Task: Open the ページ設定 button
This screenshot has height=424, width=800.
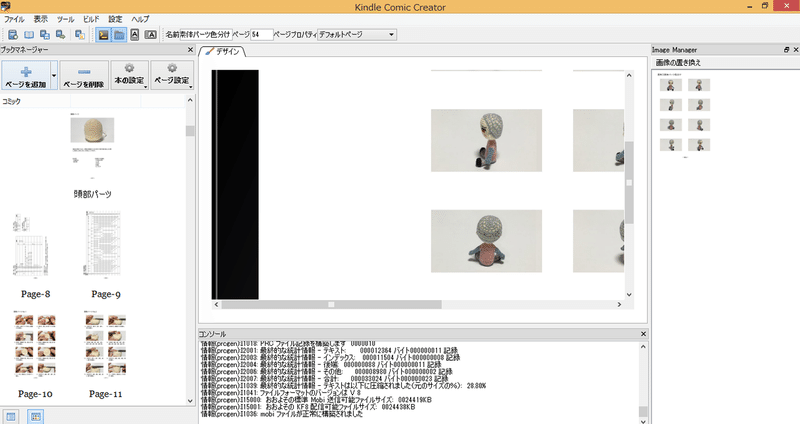Action: coord(172,76)
